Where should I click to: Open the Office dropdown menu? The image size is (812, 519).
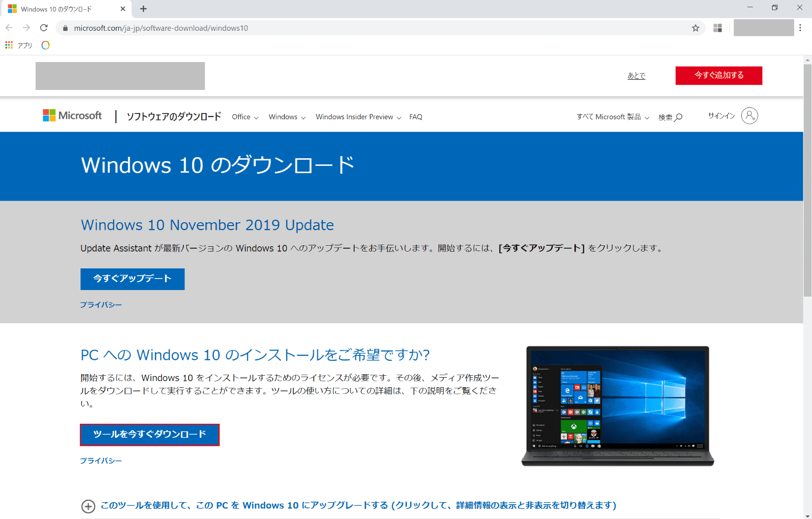[245, 117]
